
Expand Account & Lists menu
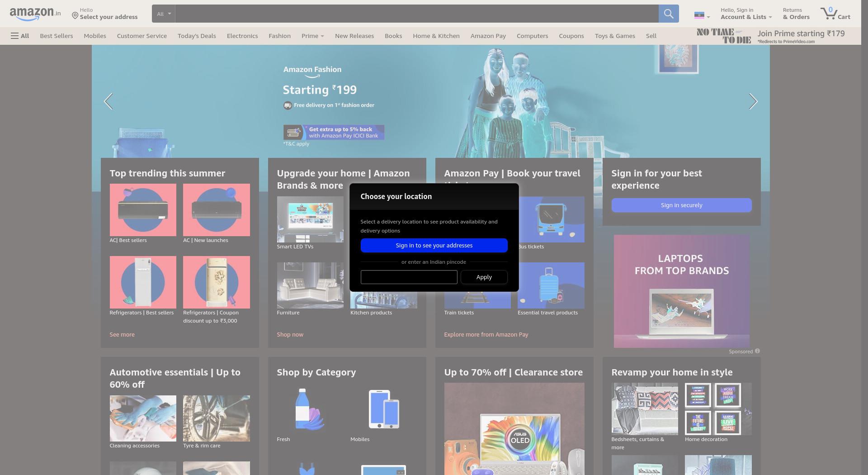(746, 14)
